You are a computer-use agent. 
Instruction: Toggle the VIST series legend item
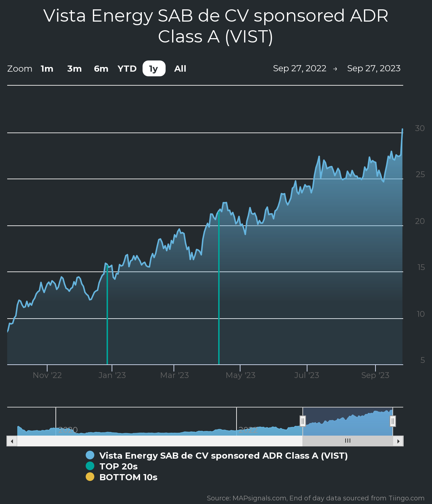[217, 456]
